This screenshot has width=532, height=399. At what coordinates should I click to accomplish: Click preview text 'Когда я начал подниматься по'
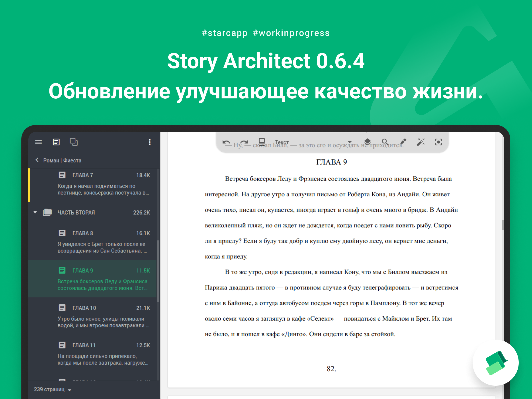(x=96, y=186)
